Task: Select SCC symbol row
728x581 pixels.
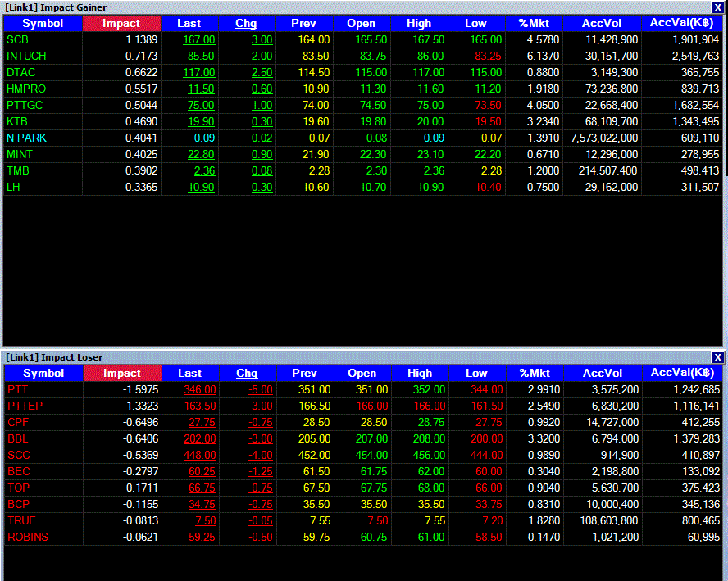Action: (19, 456)
